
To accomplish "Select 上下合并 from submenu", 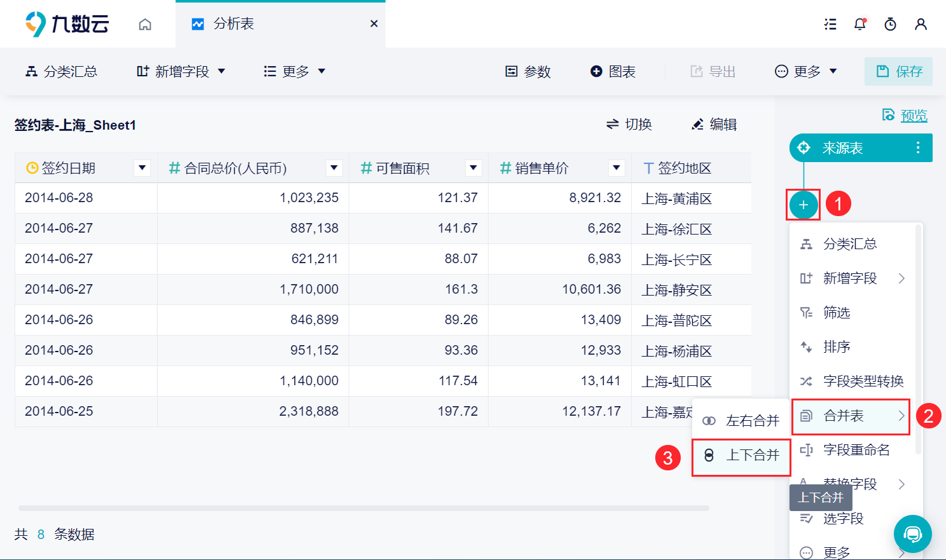I will coord(741,455).
